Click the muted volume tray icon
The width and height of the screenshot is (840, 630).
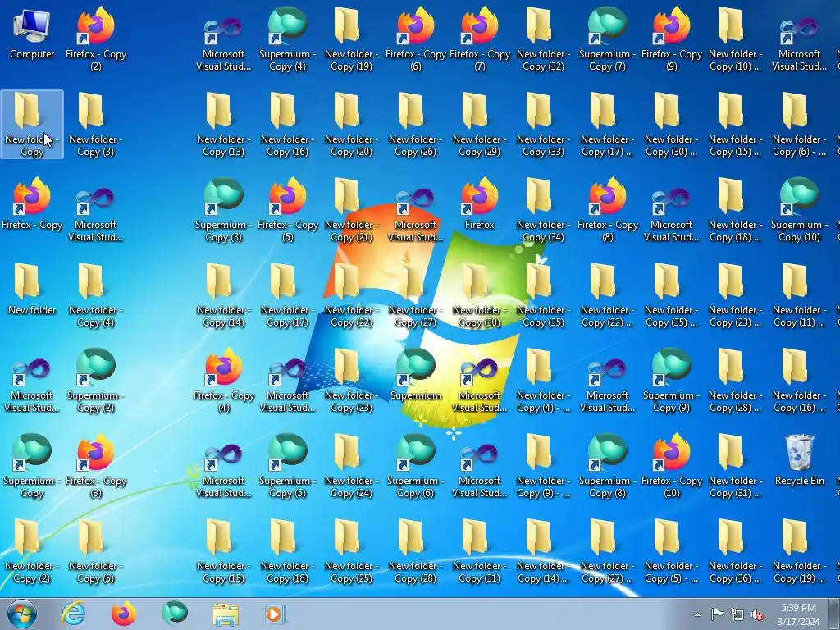(757, 614)
